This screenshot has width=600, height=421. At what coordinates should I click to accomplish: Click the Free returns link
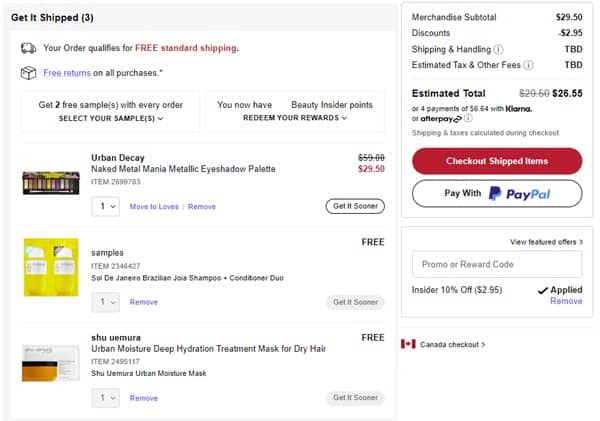tap(67, 73)
